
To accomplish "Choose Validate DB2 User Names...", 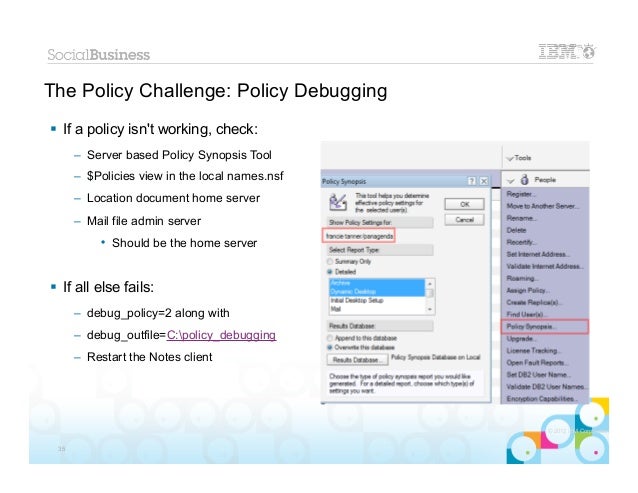I will [x=546, y=386].
